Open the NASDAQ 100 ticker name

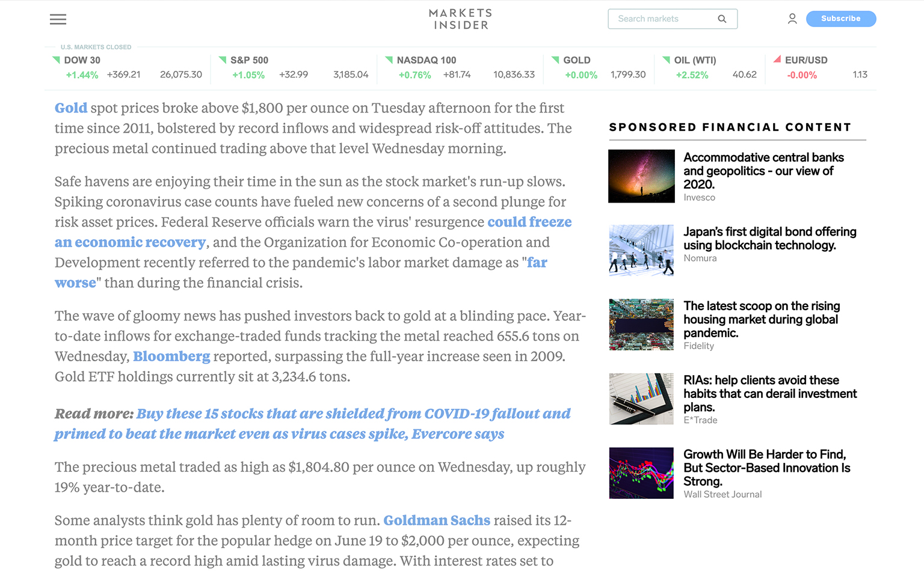click(427, 60)
